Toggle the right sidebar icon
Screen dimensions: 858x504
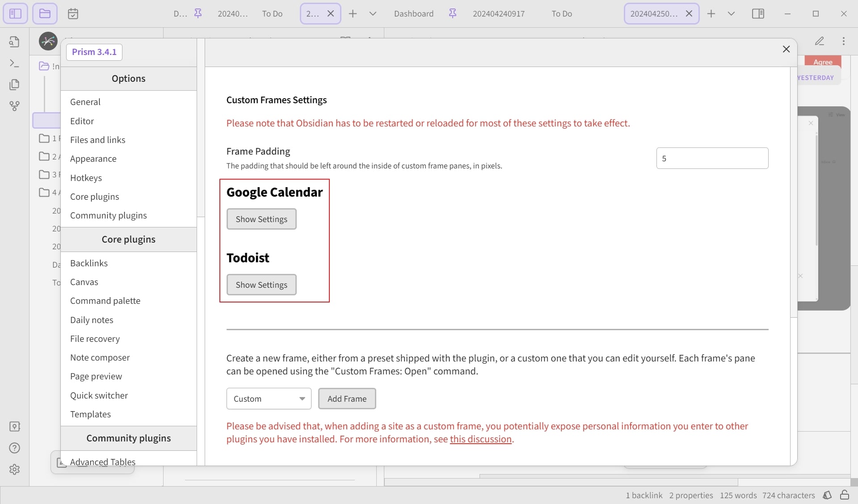click(x=758, y=13)
